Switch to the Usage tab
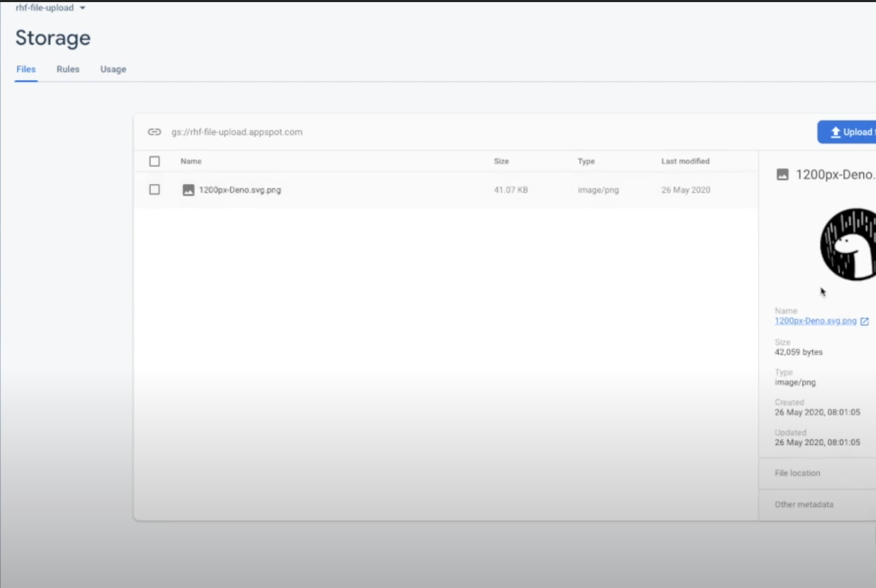876x588 pixels. (x=113, y=69)
